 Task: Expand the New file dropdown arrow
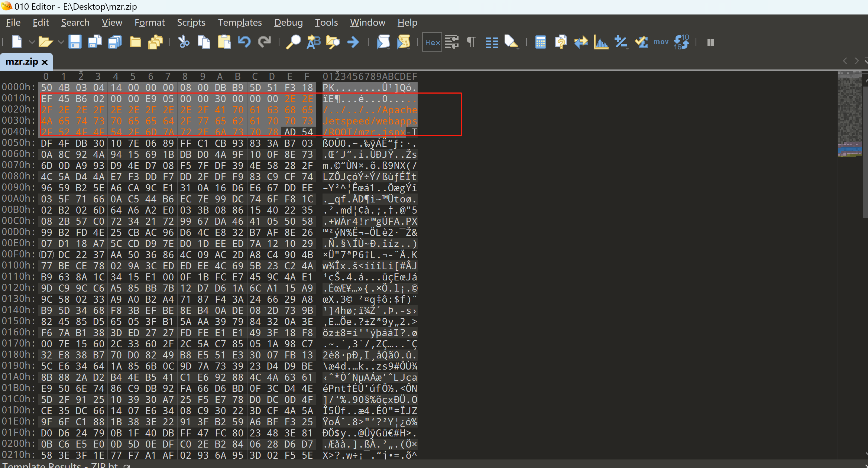tap(32, 42)
